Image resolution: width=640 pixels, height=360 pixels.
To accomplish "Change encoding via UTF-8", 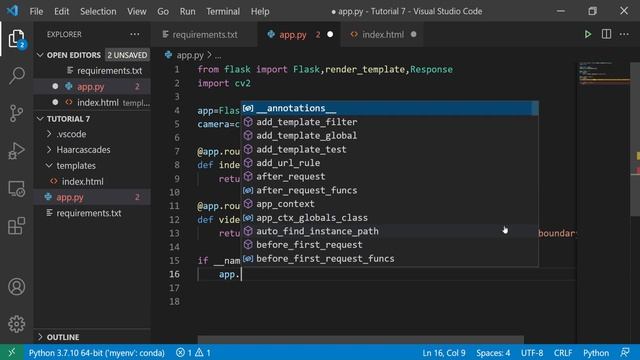I will click(x=532, y=353).
